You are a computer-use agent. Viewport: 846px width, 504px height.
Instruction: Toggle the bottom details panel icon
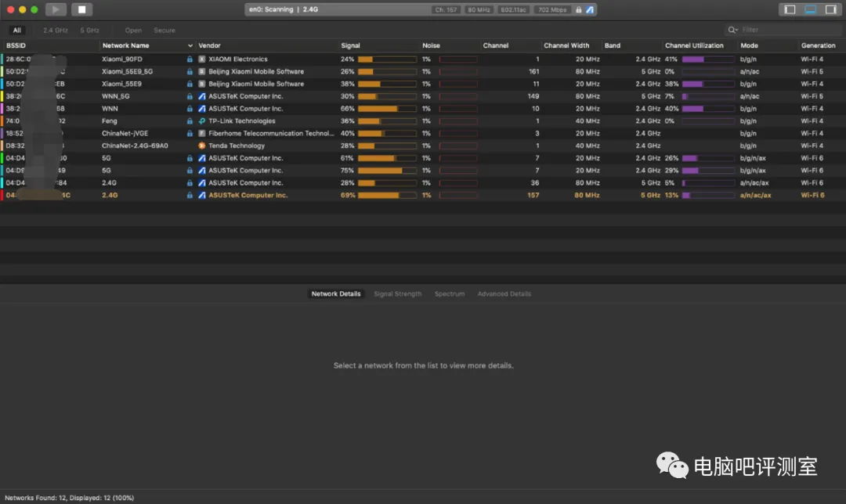811,9
